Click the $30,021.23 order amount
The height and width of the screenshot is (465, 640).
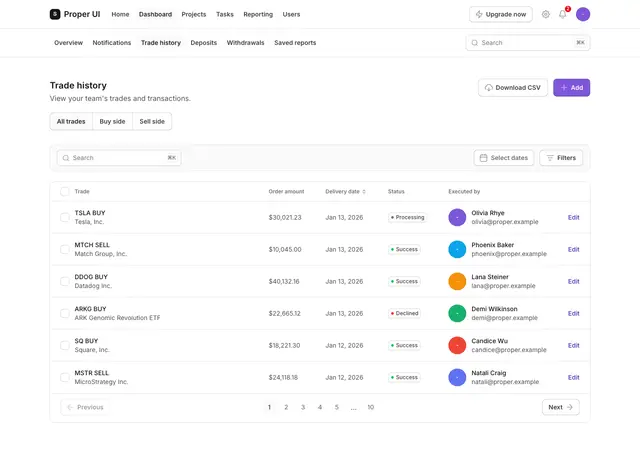(x=284, y=218)
